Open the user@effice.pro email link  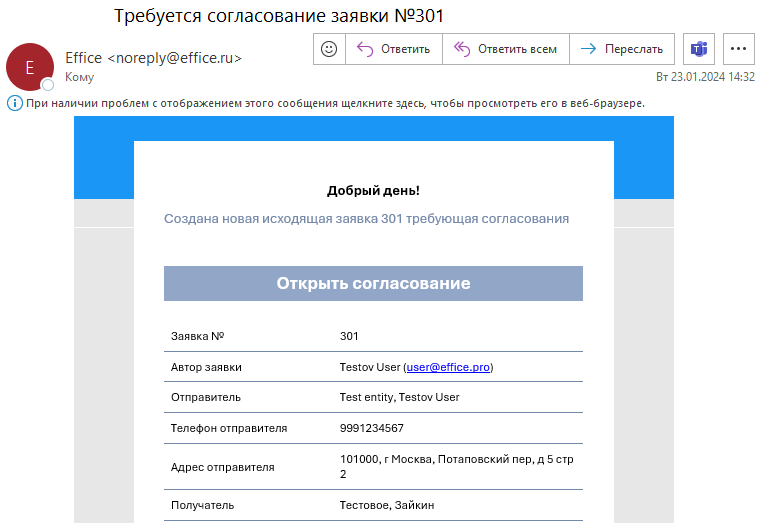pos(448,367)
